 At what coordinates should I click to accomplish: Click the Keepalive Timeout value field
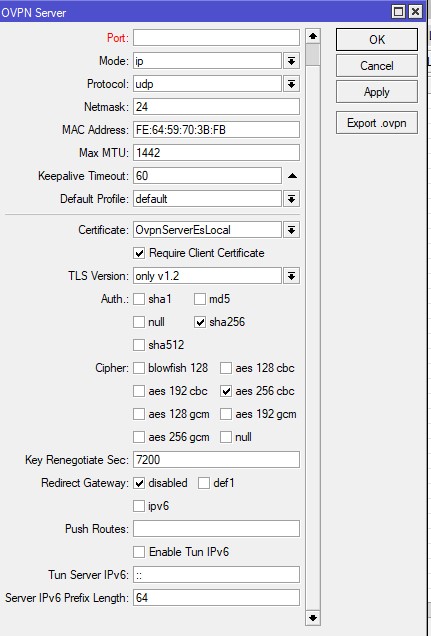coord(207,176)
